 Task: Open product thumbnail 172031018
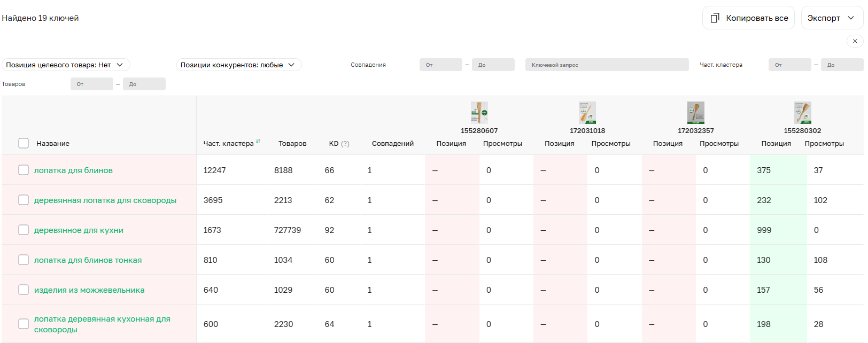coord(587,113)
